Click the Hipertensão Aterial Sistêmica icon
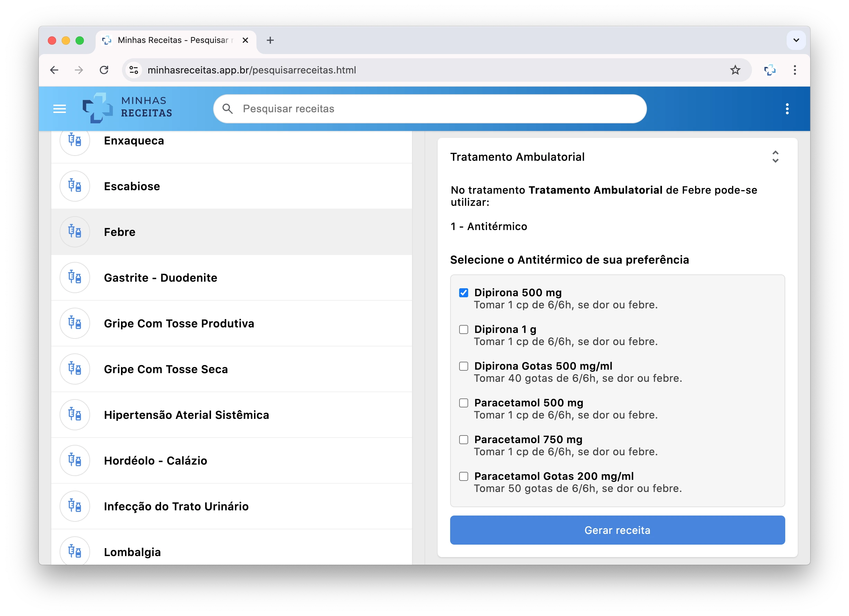This screenshot has height=616, width=849. click(75, 415)
